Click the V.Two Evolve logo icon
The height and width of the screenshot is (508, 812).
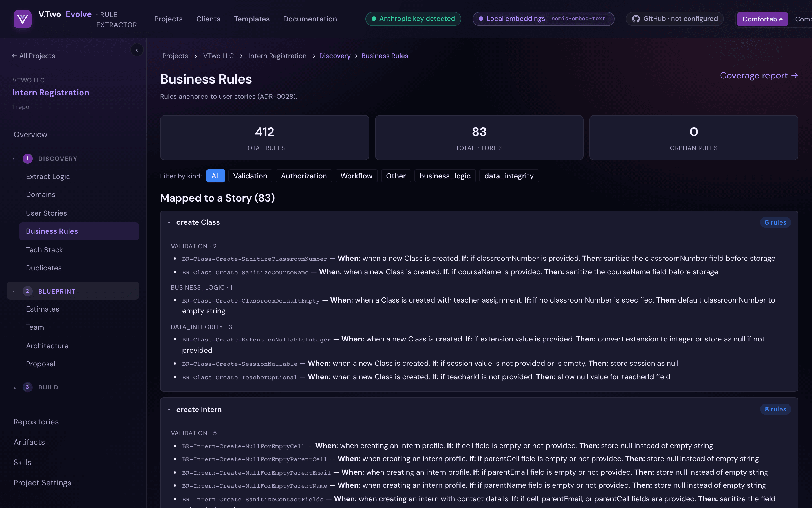pos(23,19)
